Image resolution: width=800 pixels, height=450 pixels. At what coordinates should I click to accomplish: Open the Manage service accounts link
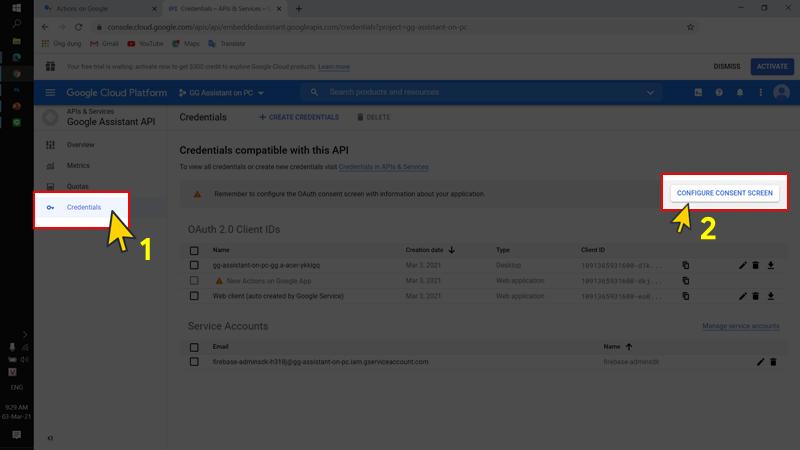740,326
